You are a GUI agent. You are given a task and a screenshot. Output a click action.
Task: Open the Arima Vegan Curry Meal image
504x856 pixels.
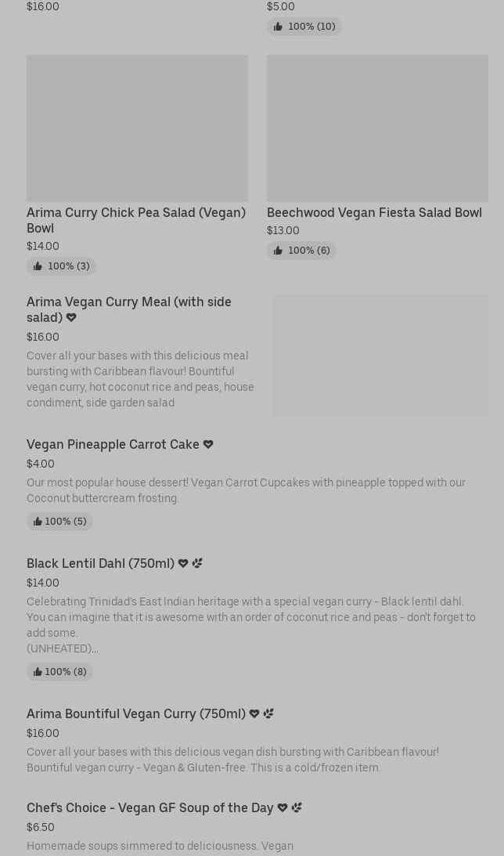click(x=380, y=356)
